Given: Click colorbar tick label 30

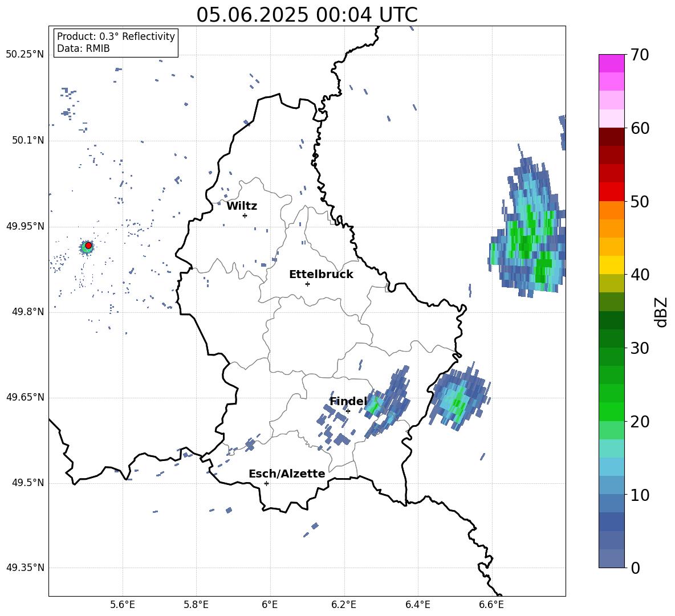Looking at the screenshot, I should (639, 348).
